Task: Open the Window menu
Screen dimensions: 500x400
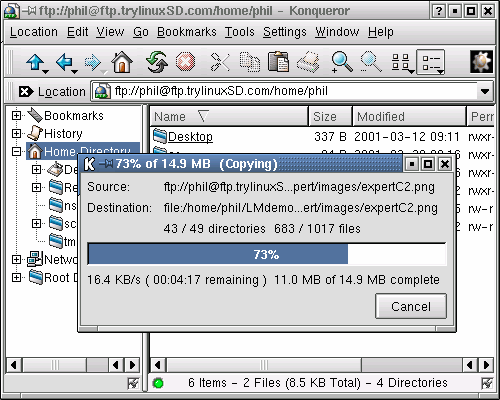Action: (x=337, y=32)
